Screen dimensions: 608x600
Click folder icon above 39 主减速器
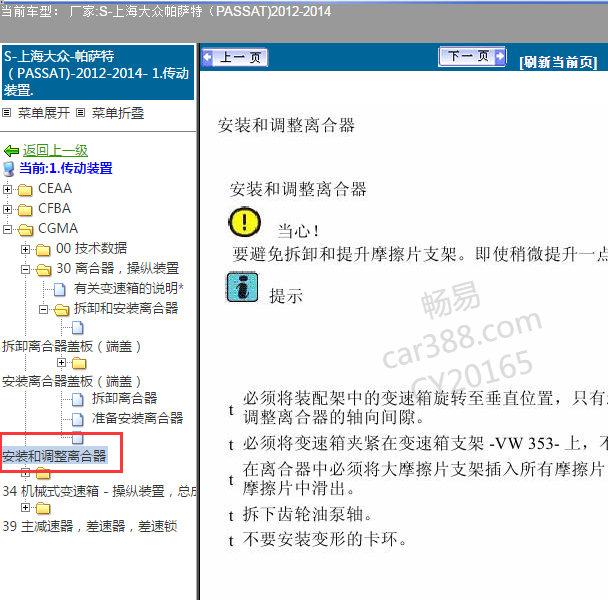point(43,508)
